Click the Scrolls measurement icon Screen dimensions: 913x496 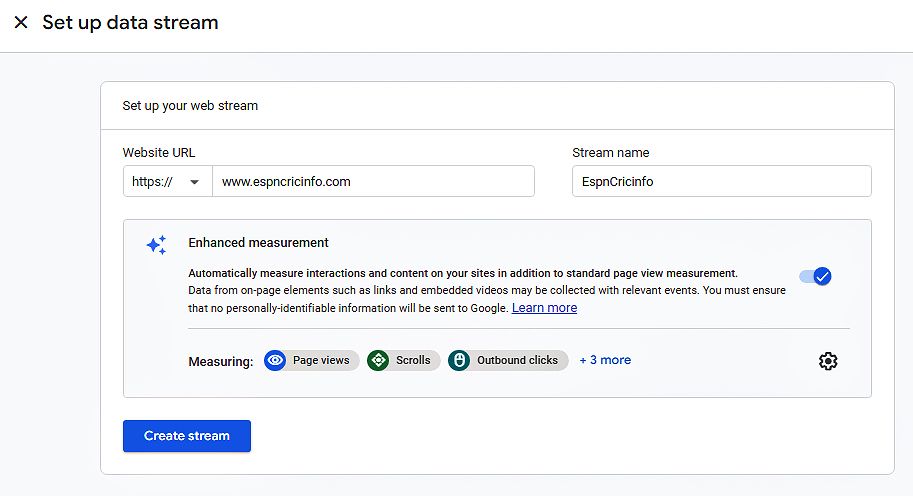tap(378, 360)
